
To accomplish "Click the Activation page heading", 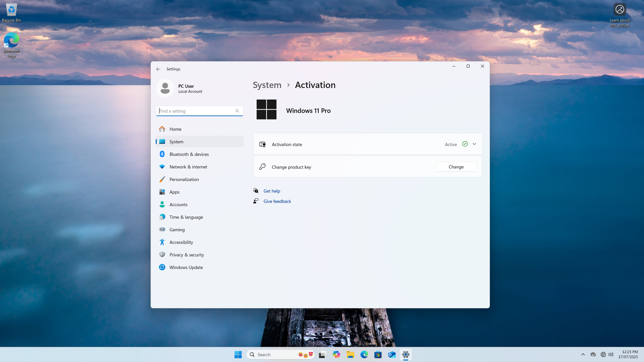I will click(315, 85).
